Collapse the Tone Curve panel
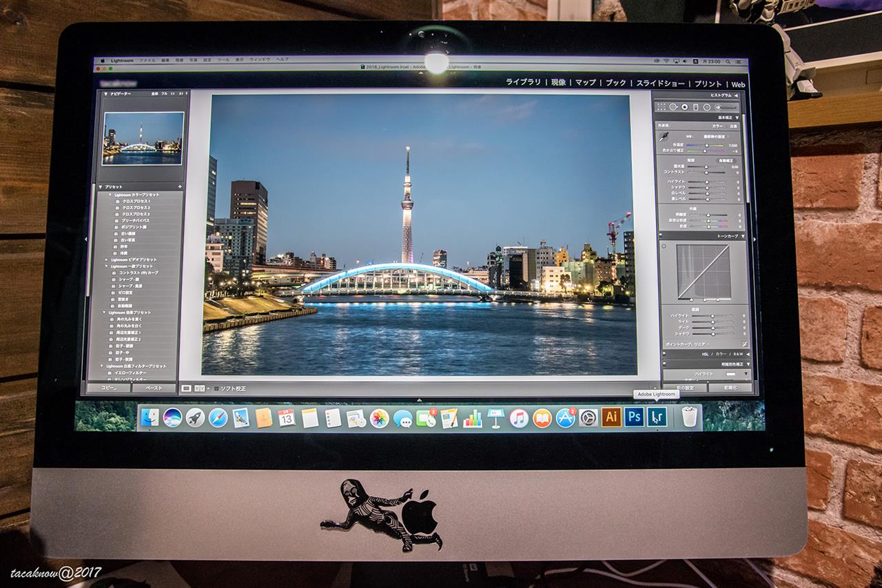 743,236
